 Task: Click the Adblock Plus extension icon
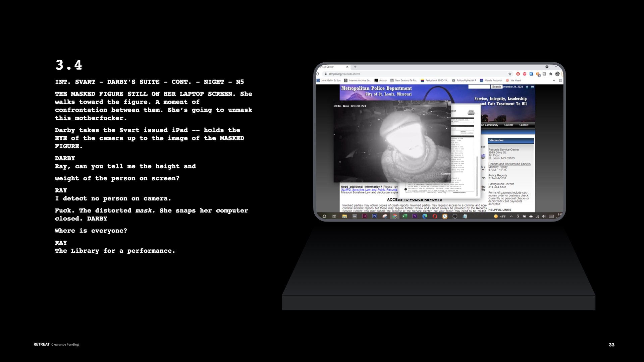click(525, 74)
